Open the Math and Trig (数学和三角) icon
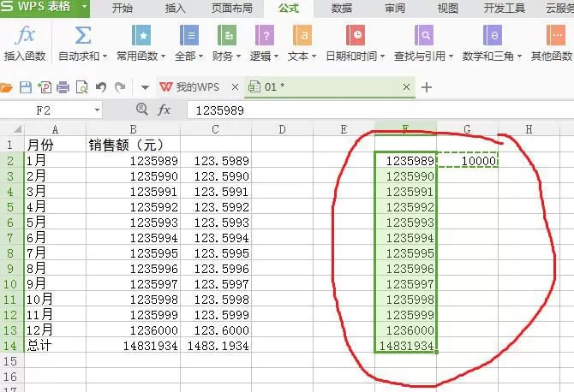This screenshot has width=574, height=392. [x=492, y=35]
